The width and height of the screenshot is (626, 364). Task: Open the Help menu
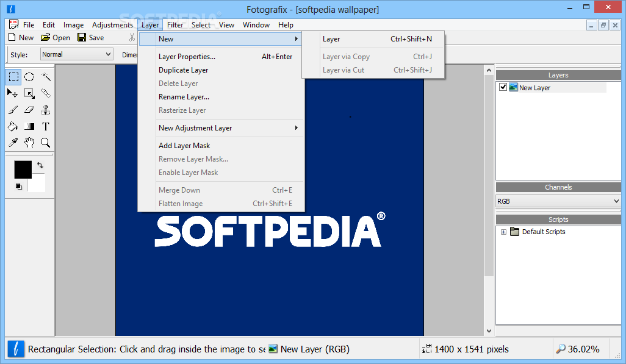point(286,25)
